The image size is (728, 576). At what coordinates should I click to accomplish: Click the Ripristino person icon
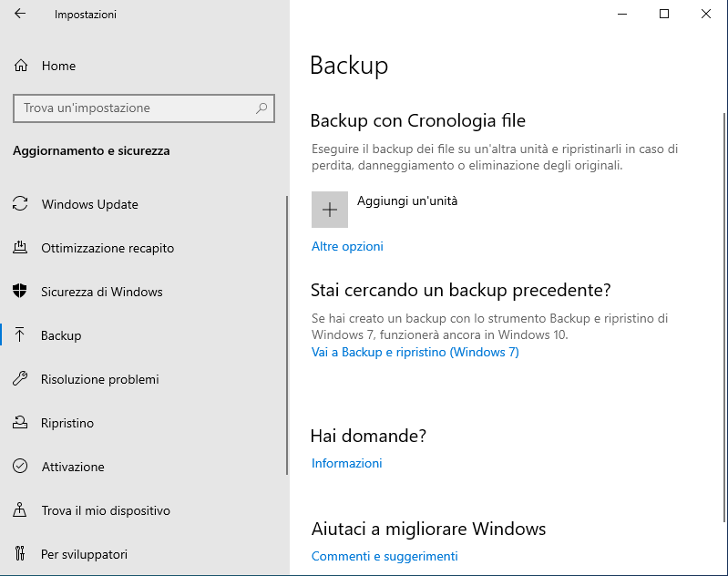[x=20, y=423]
